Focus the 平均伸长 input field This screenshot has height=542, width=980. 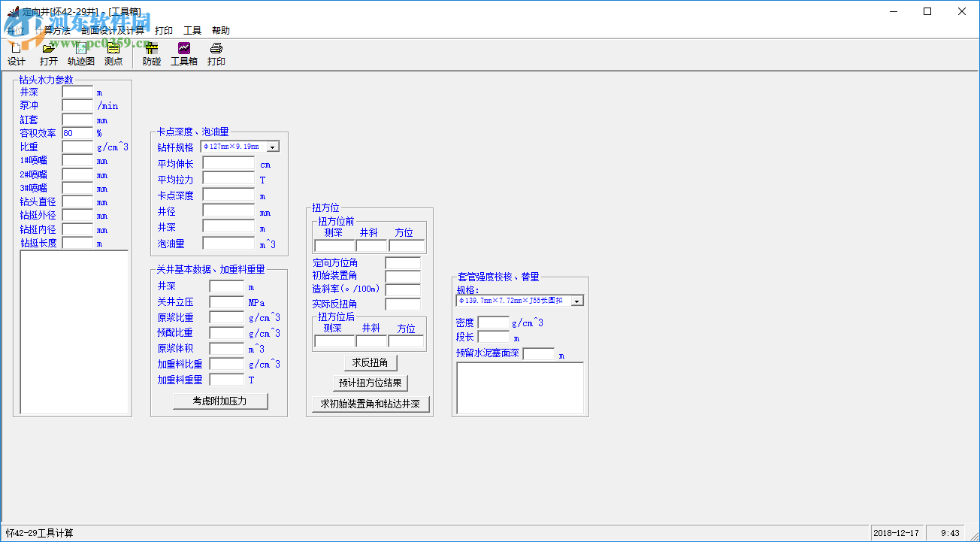pyautogui.click(x=228, y=164)
